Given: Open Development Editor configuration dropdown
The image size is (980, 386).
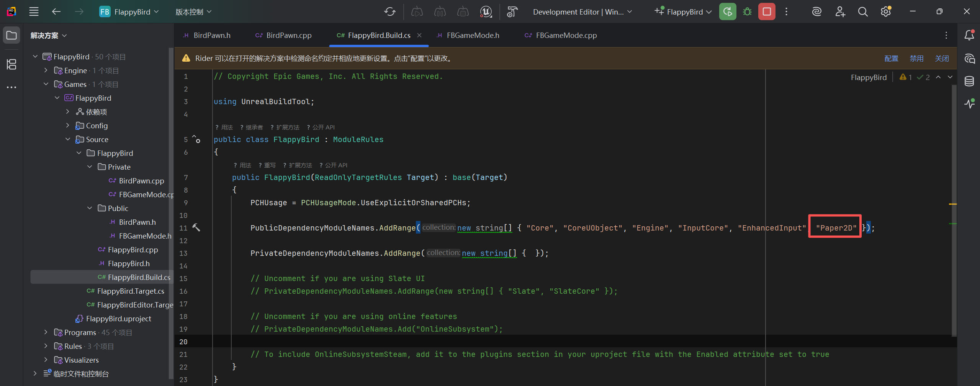Looking at the screenshot, I should [582, 11].
